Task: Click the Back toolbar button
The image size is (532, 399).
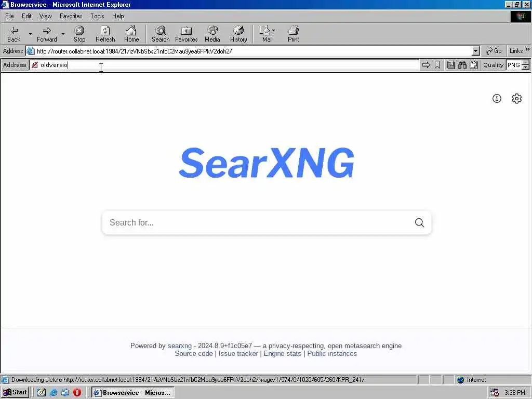Action: tap(14, 34)
